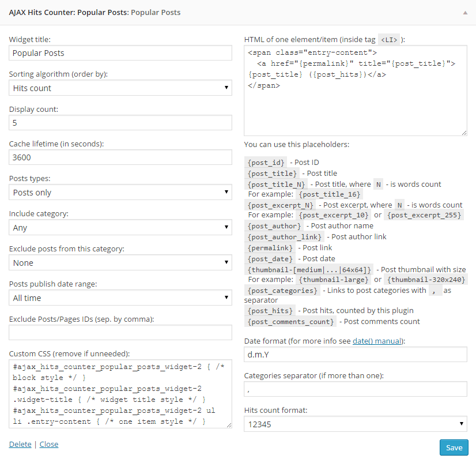
Task: Focus the Date format field
Action: click(x=356, y=355)
